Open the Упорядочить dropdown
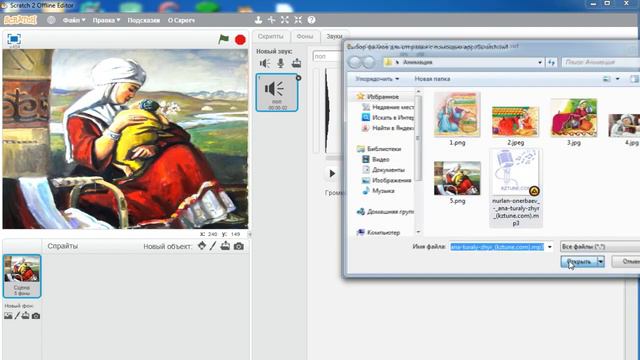Image resolution: width=640 pixels, height=360 pixels. (377, 79)
